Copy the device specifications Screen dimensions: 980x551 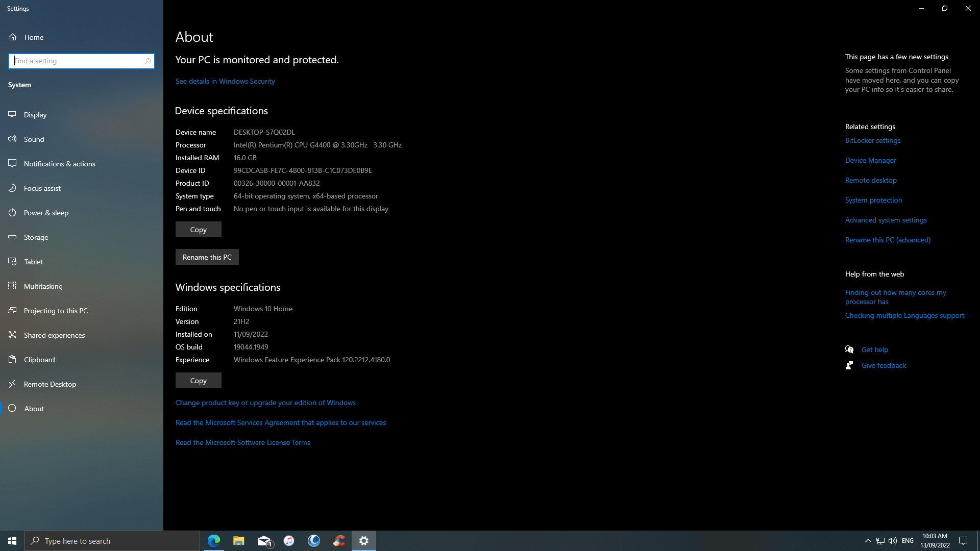(198, 230)
